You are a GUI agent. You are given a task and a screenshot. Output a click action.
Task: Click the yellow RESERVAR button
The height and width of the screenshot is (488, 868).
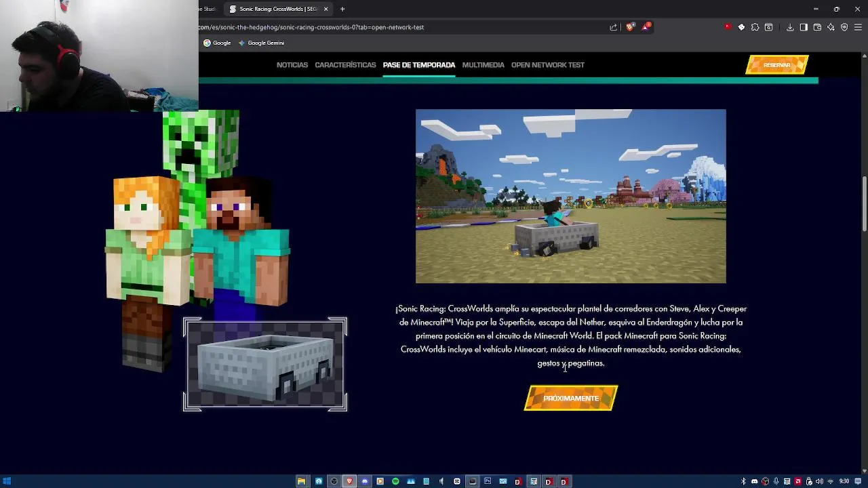[x=777, y=65]
